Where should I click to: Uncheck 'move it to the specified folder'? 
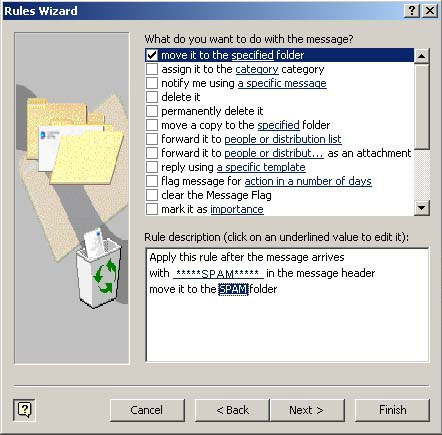point(152,55)
